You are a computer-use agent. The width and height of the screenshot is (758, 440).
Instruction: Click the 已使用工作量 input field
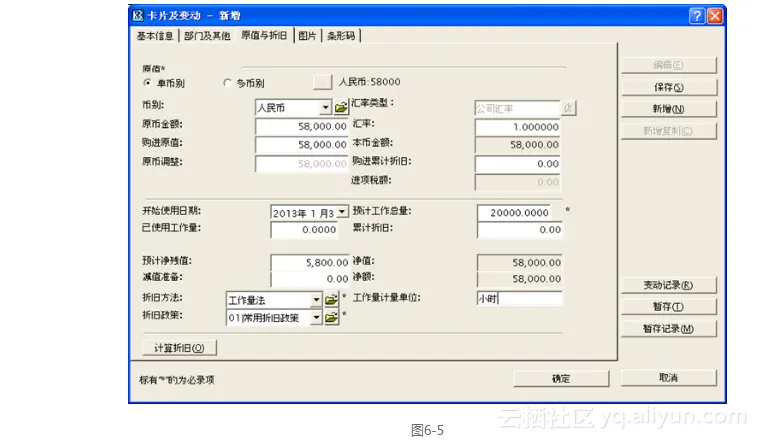305,230
